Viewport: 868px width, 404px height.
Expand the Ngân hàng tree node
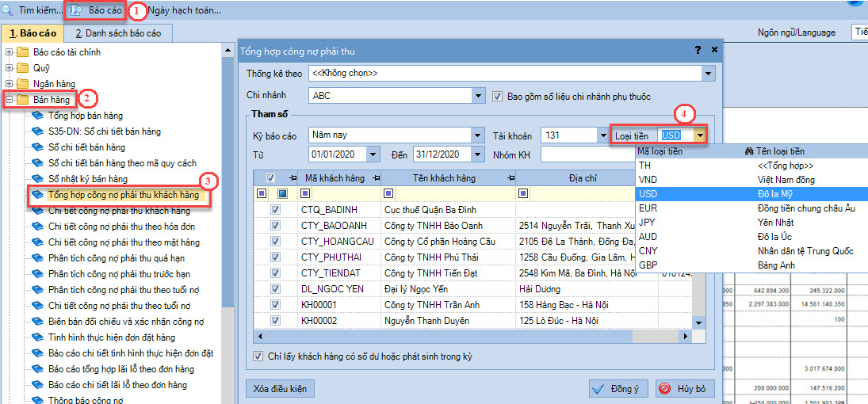click(8, 84)
